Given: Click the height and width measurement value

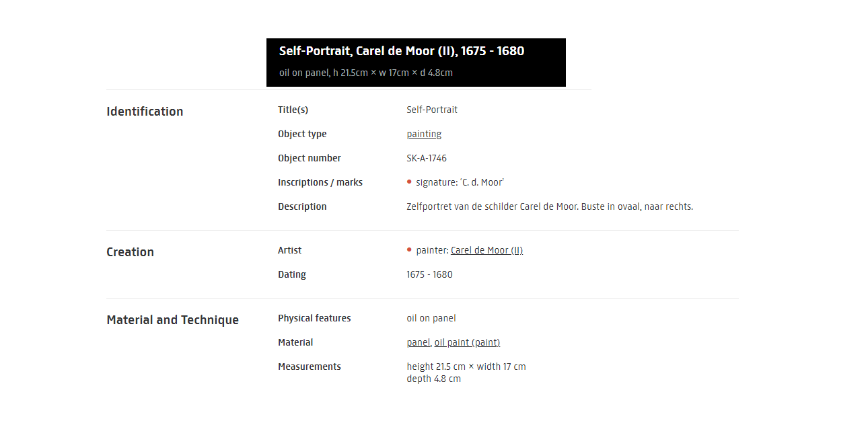Looking at the screenshot, I should pyautogui.click(x=466, y=366).
